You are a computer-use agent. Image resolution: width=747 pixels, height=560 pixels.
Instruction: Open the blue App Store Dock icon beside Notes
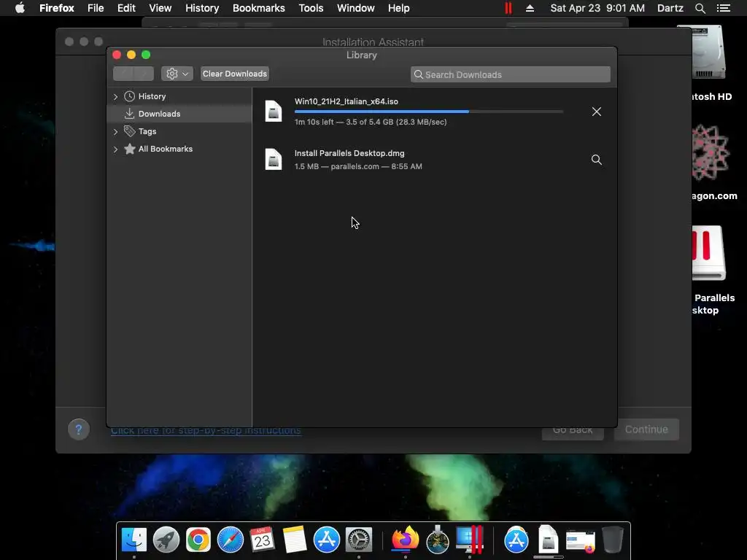pyautogui.click(x=327, y=540)
